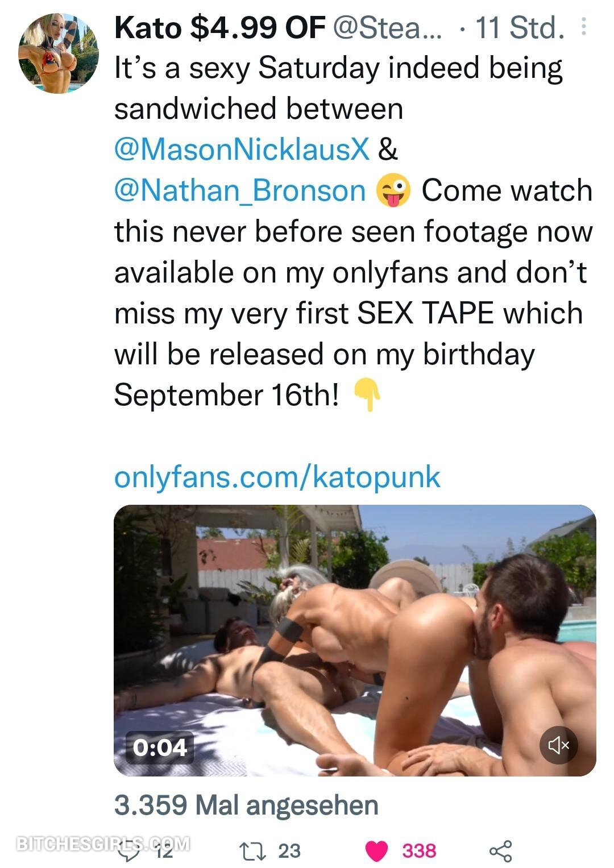The width and height of the screenshot is (614, 868).
Task: Tap the share icon below the tweet
Action: [500, 850]
